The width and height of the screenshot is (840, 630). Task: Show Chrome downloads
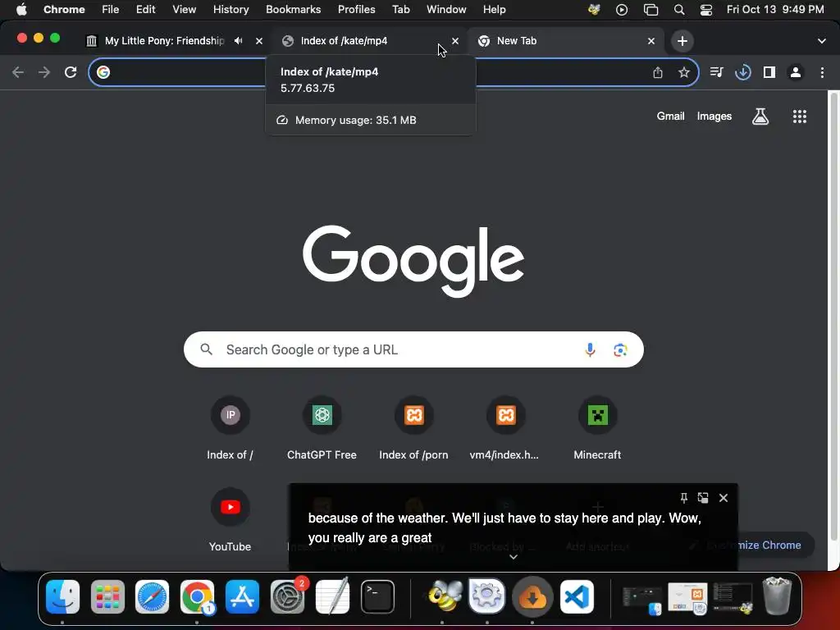[x=743, y=72]
